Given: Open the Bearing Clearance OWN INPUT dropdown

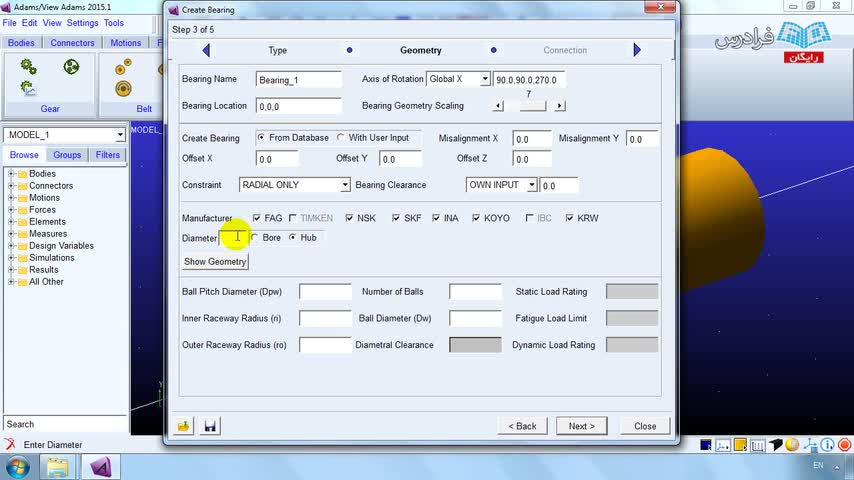Looking at the screenshot, I should [x=532, y=185].
